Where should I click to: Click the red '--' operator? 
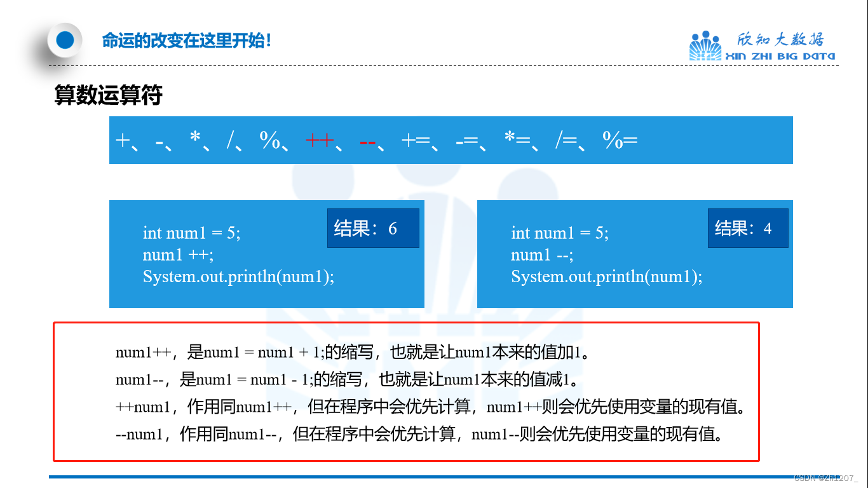coord(367,142)
